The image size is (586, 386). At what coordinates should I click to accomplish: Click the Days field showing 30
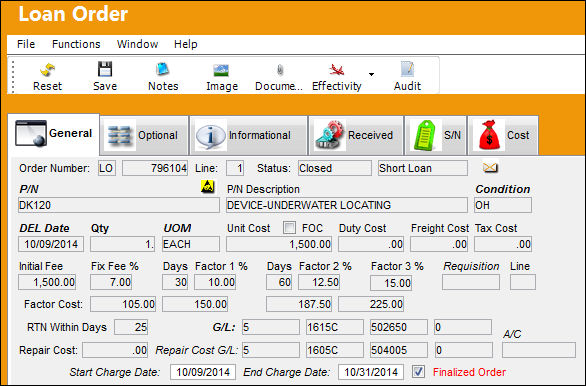(175, 282)
